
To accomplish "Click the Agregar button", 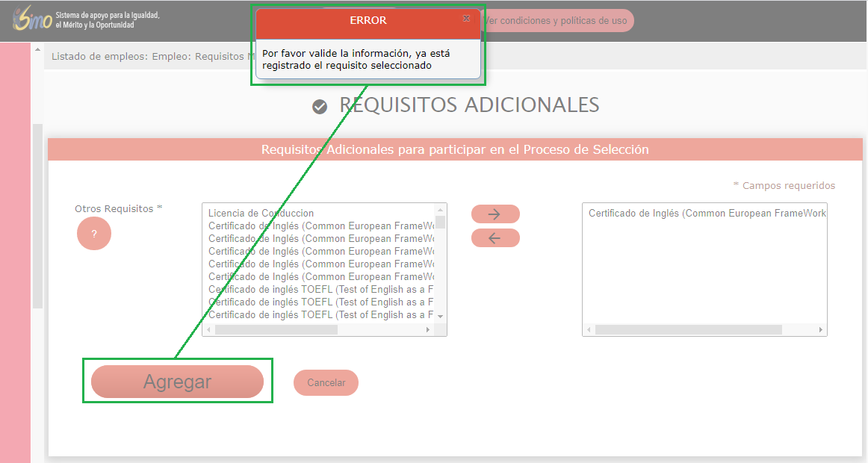I will point(177,382).
